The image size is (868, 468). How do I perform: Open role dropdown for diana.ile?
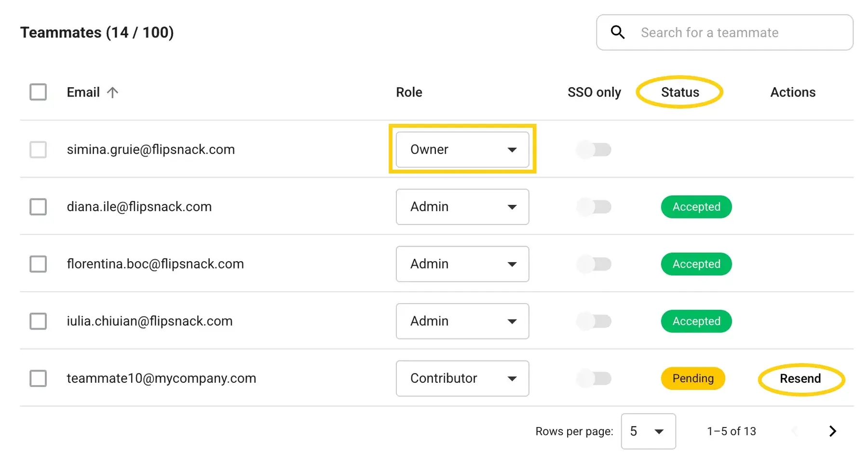pos(462,207)
